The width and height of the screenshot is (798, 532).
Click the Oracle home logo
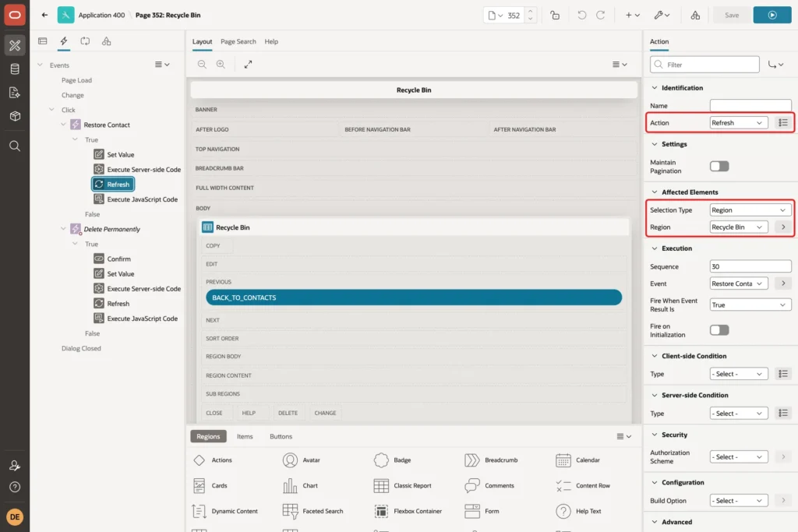[15, 15]
